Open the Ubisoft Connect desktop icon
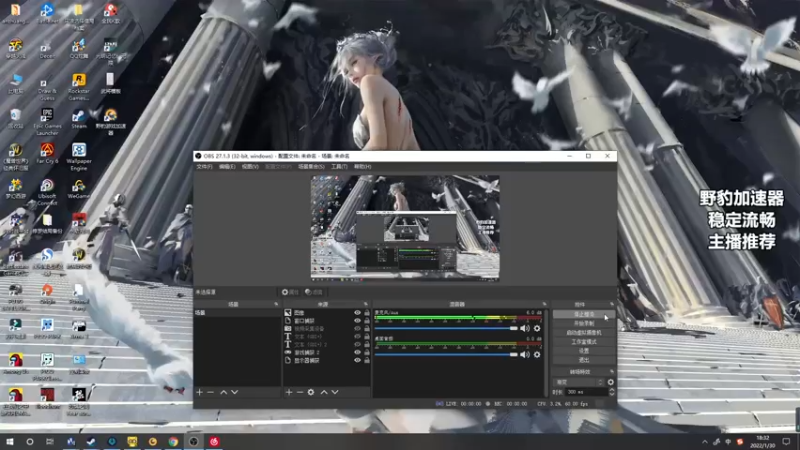The image size is (800, 450). (x=47, y=192)
